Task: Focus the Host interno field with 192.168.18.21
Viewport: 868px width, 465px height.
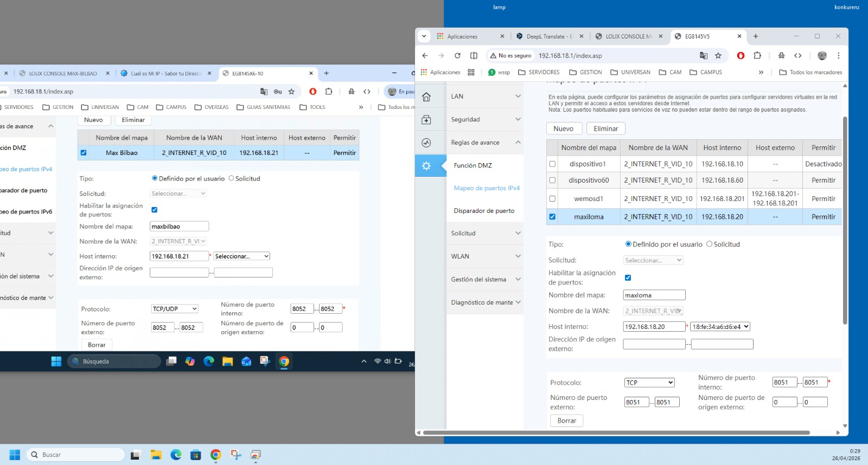Action: point(179,256)
